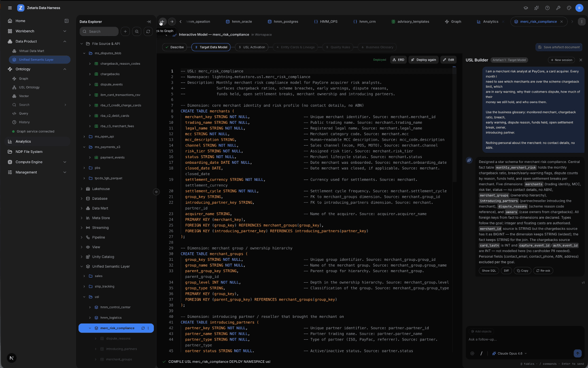This screenshot has width=588, height=368.
Task: Click the @ mention icon in chat input
Action: 472,353
